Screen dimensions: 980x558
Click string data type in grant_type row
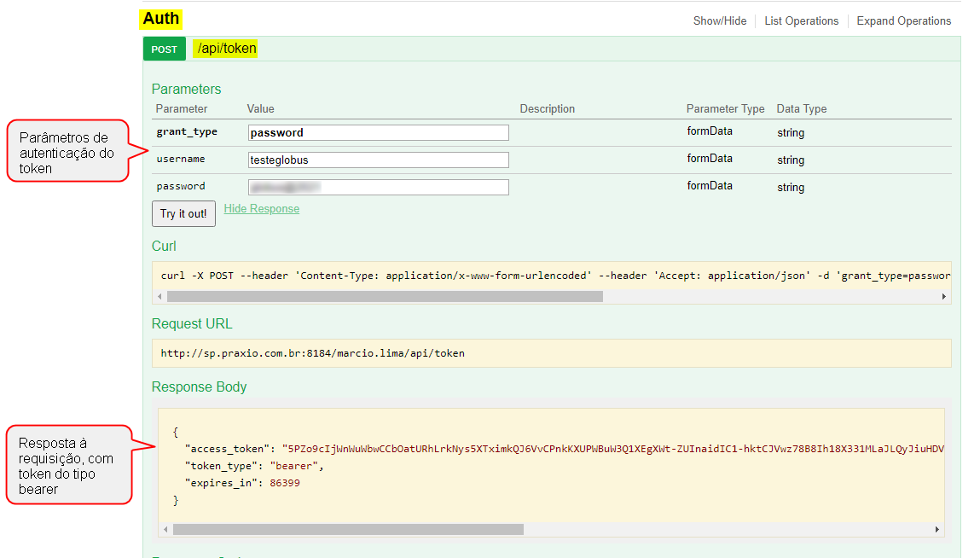[x=791, y=132]
